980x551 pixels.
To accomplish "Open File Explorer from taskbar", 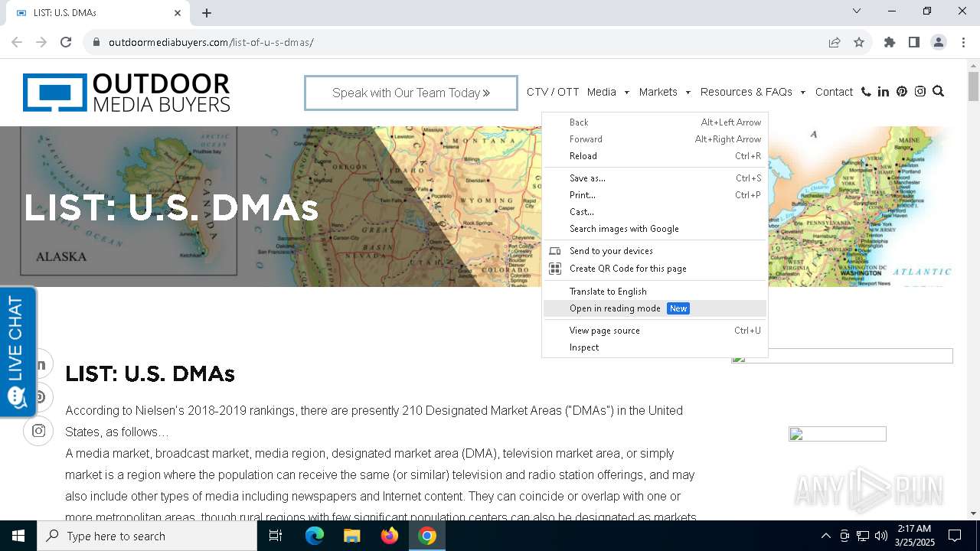I will 351,536.
